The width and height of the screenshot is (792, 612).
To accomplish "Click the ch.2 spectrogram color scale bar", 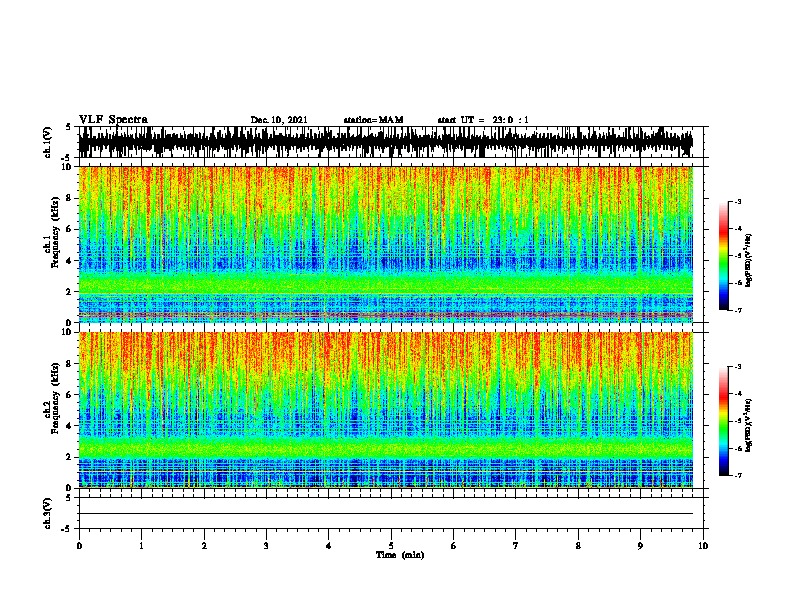I will [723, 421].
